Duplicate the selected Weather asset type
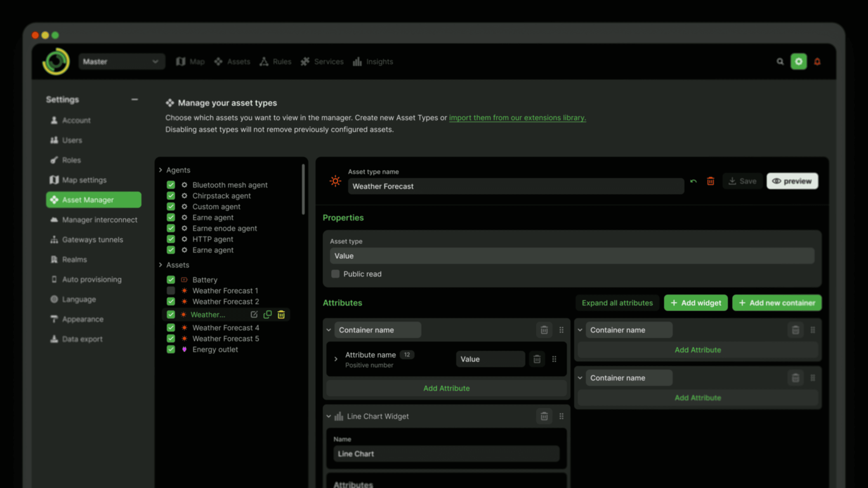Screen dimensions: 868x488 (268, 314)
